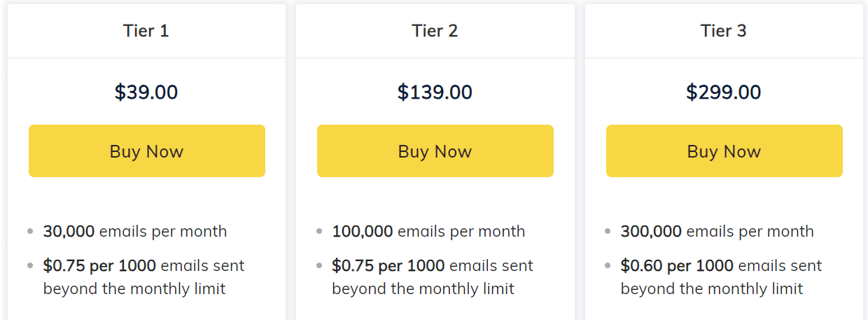This screenshot has height=320, width=868.
Task: Click the 30,000 emails per month text
Action: (x=135, y=231)
